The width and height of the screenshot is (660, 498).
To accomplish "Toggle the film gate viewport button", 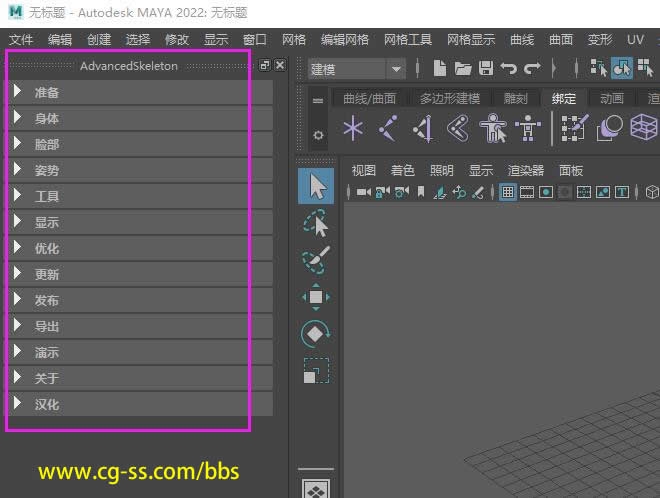I will (526, 192).
